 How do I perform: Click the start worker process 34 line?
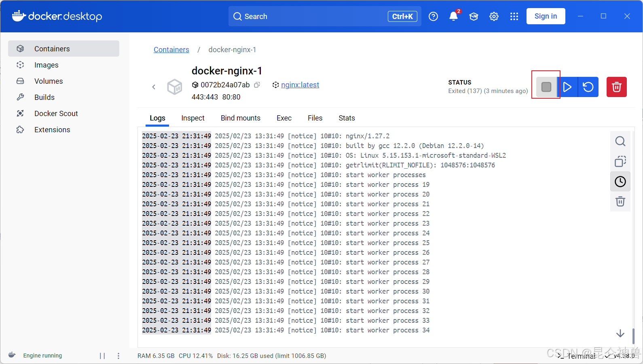286,330
